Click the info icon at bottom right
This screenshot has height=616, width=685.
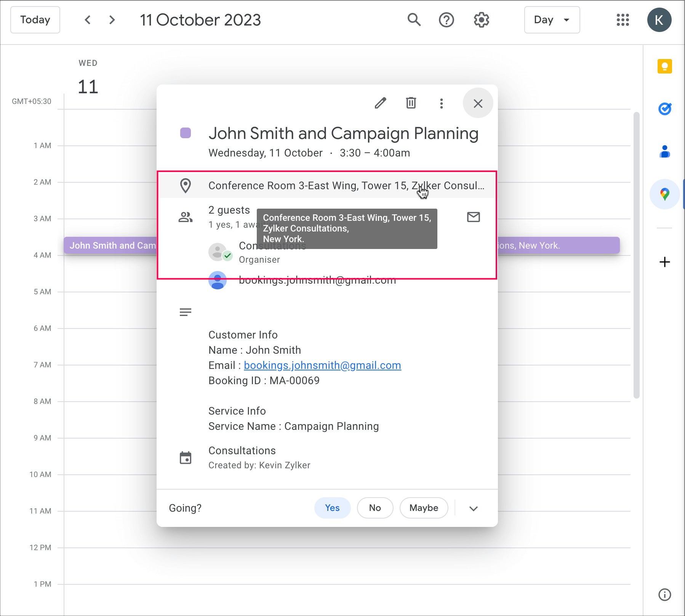pyautogui.click(x=665, y=595)
